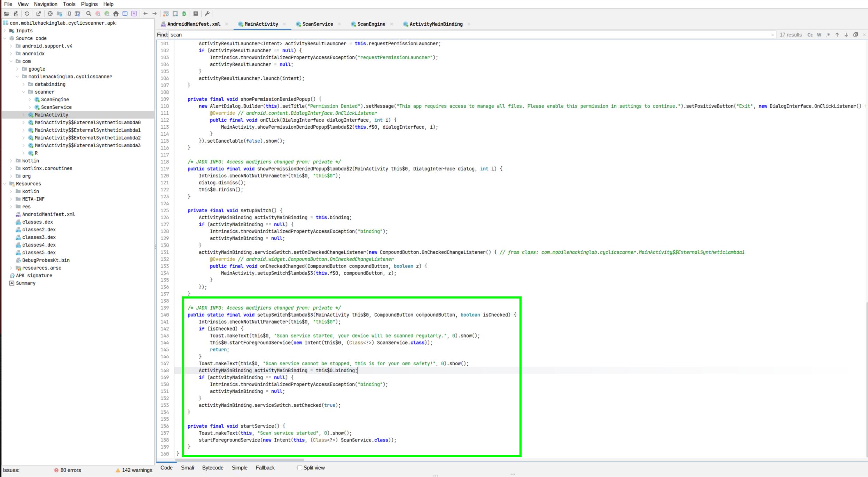Image resolution: width=868 pixels, height=477 pixels.
Task: Collapse the Source code tree node
Action: click(x=5, y=38)
